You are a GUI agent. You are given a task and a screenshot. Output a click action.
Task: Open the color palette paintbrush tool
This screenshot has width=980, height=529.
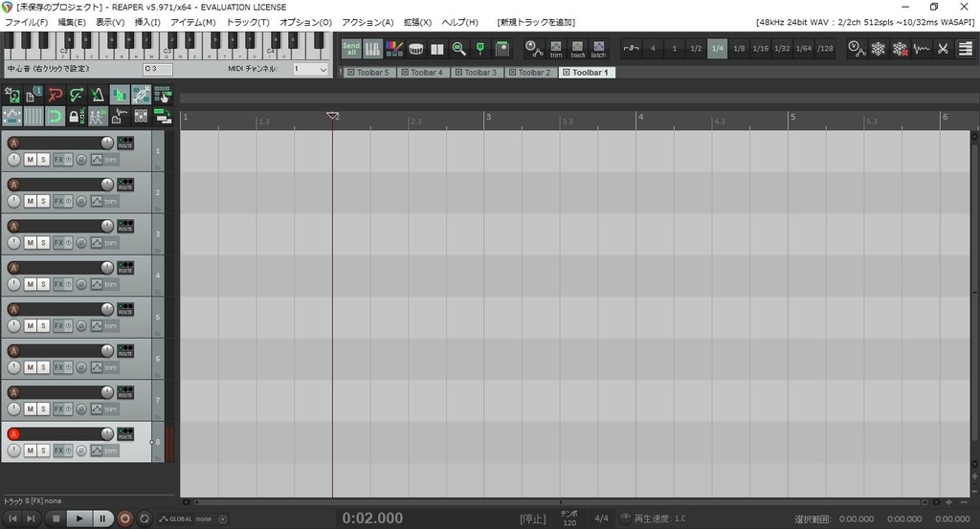point(393,48)
